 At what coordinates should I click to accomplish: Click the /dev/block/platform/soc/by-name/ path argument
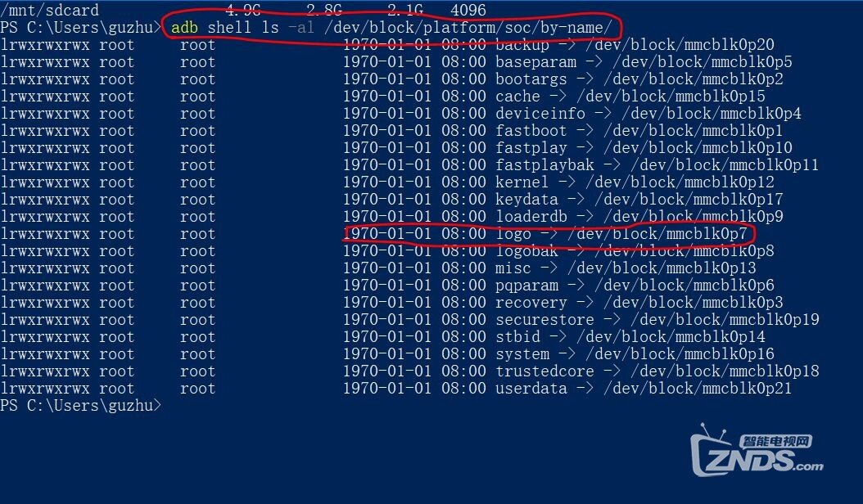(x=468, y=28)
